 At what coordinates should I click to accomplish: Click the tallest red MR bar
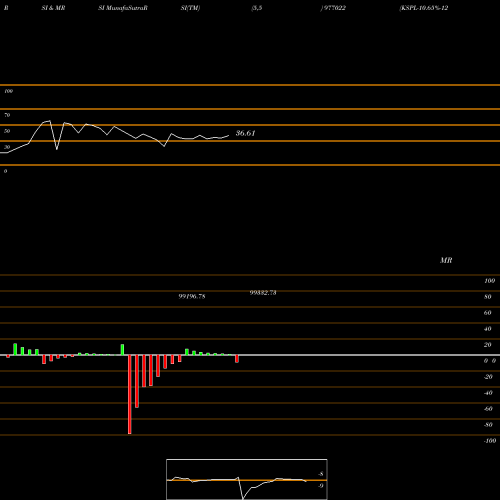[x=130, y=394]
